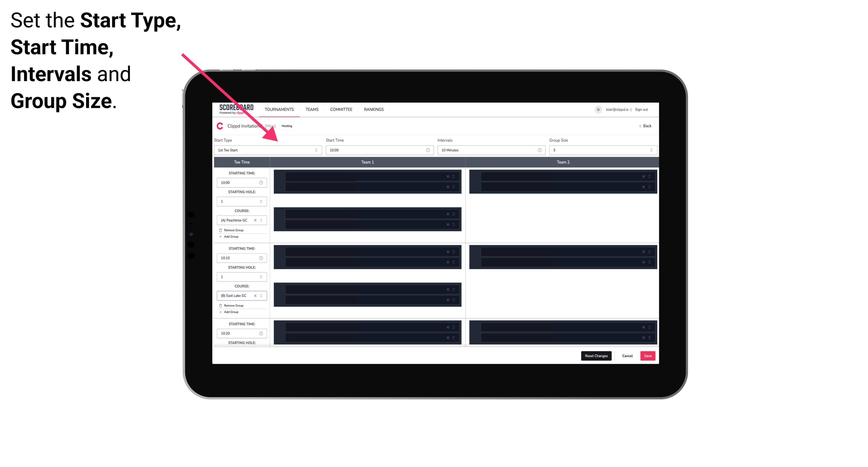Click the Save button
Viewport: 868px width, 467px height.
(648, 356)
